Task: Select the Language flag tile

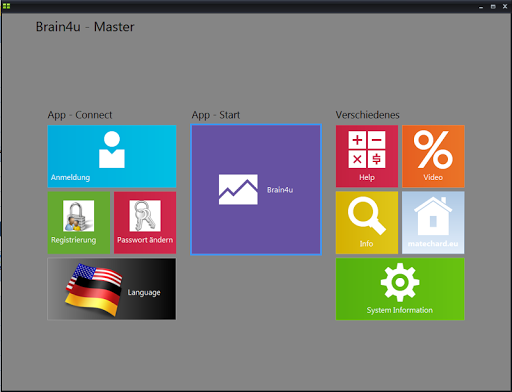Action: tap(112, 289)
